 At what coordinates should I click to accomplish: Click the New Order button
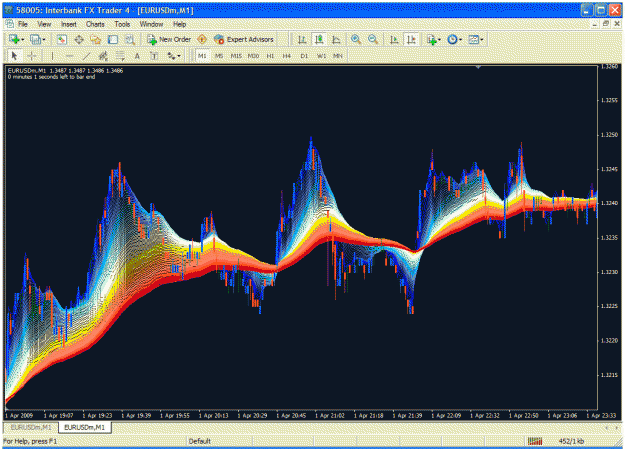coord(169,39)
